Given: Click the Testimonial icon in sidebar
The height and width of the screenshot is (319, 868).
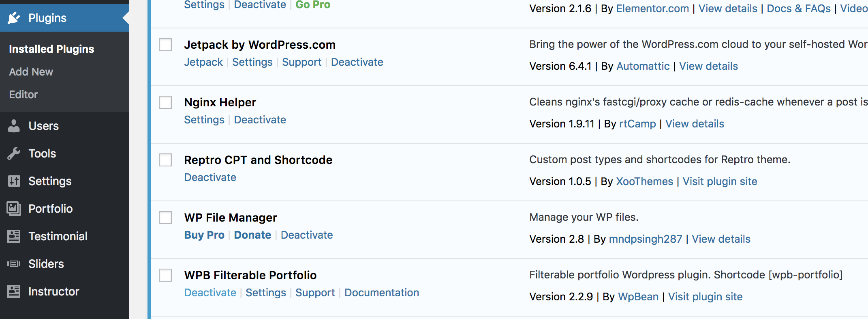Looking at the screenshot, I should [14, 236].
